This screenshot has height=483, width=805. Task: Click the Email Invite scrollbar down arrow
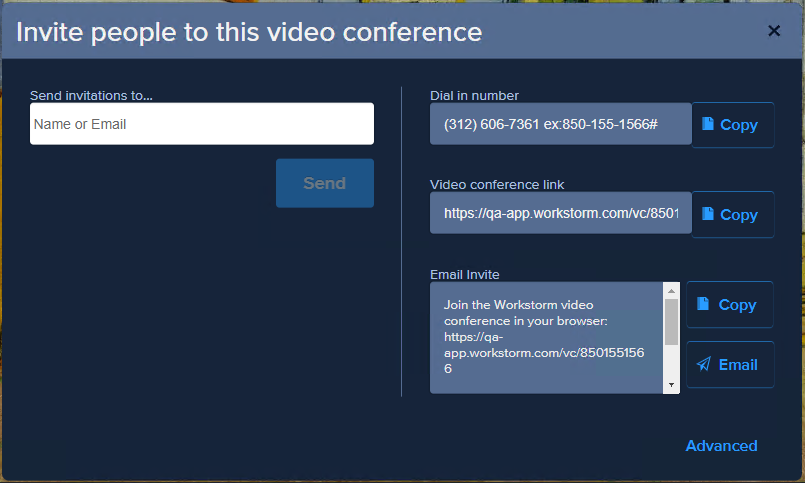pos(671,385)
